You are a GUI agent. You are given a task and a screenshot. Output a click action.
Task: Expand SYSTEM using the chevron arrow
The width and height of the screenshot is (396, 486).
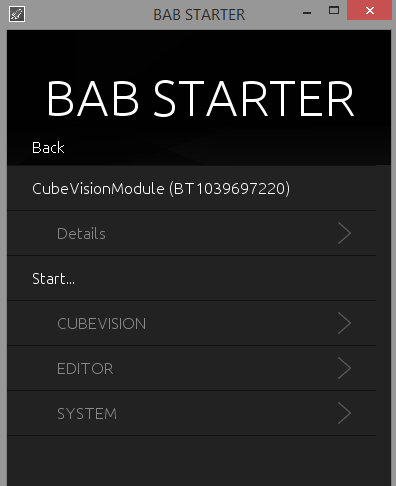[344, 413]
